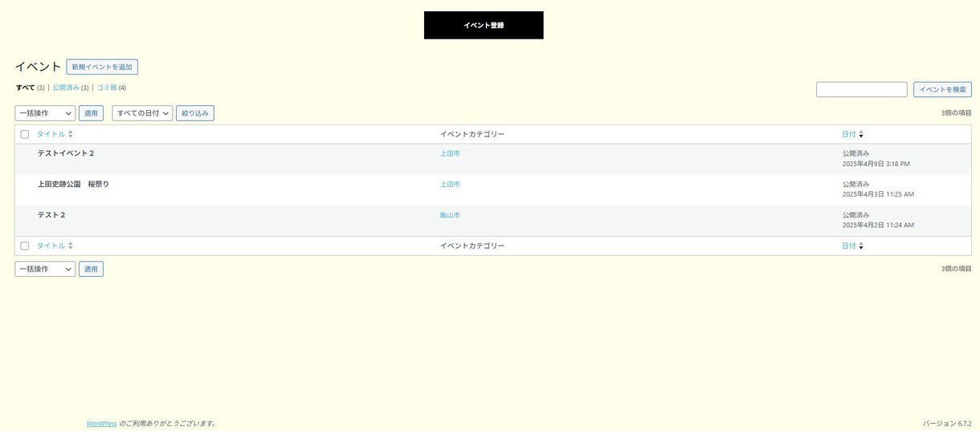
Task: Open the top 一括操作 dropdown
Action: pos(45,113)
